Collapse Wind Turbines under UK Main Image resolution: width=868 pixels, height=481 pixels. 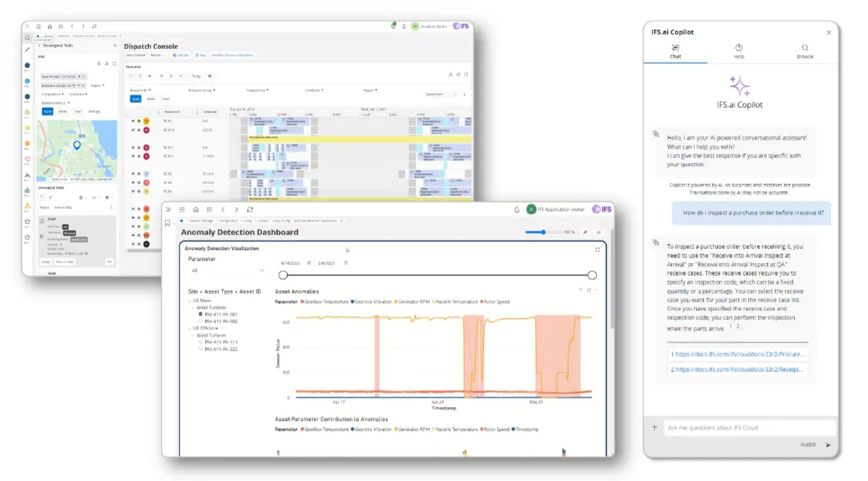pos(193,308)
